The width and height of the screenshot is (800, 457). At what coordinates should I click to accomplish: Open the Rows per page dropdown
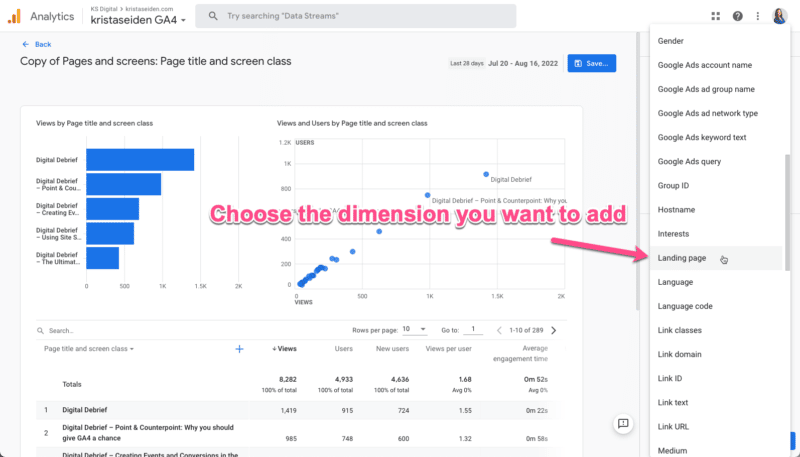414,329
